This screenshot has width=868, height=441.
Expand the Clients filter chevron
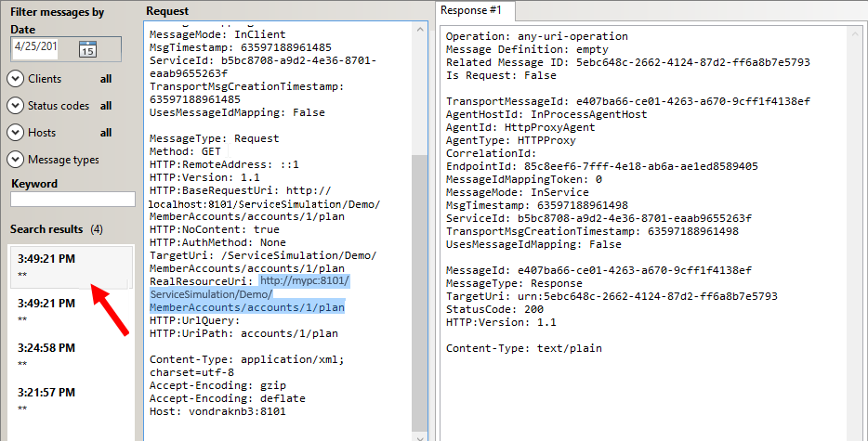16,79
